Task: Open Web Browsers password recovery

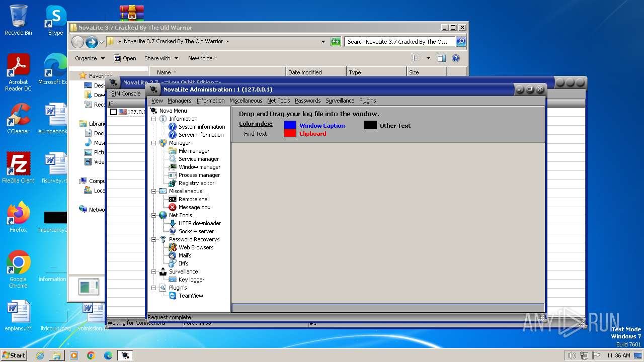Action: [196, 247]
